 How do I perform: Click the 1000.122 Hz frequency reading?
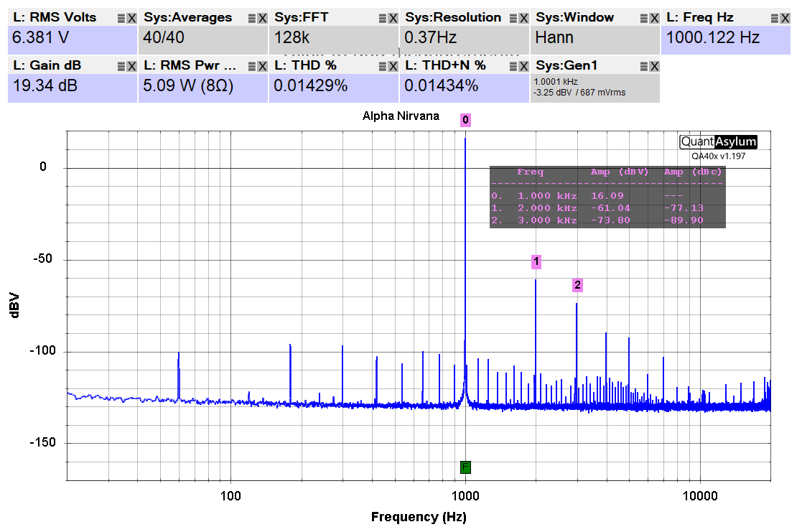[712, 37]
